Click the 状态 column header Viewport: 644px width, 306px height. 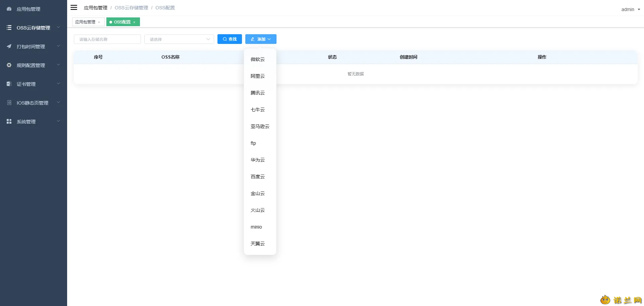pos(332,57)
